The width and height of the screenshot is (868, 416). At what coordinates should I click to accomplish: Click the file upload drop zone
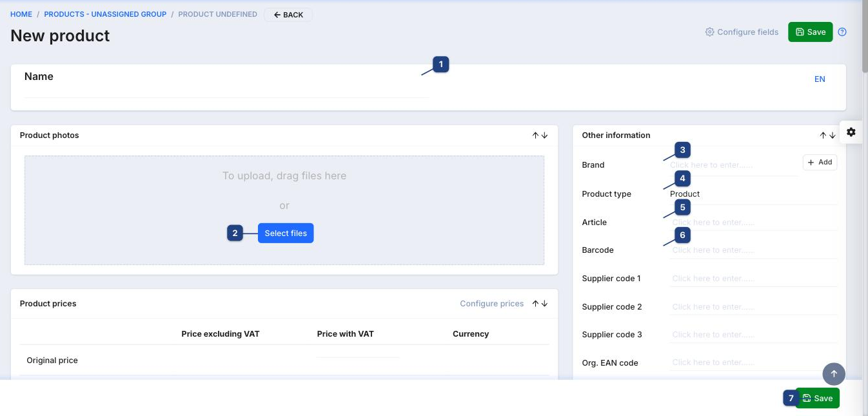(284, 210)
